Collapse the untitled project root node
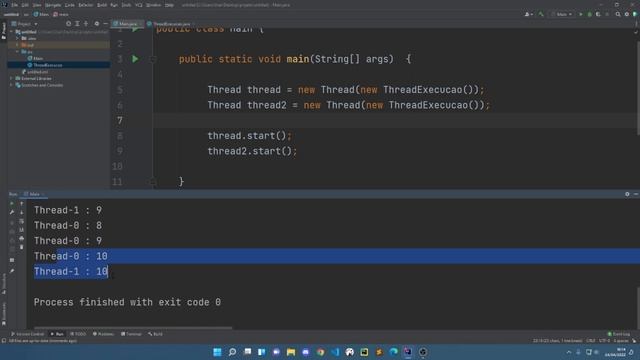 [11, 32]
